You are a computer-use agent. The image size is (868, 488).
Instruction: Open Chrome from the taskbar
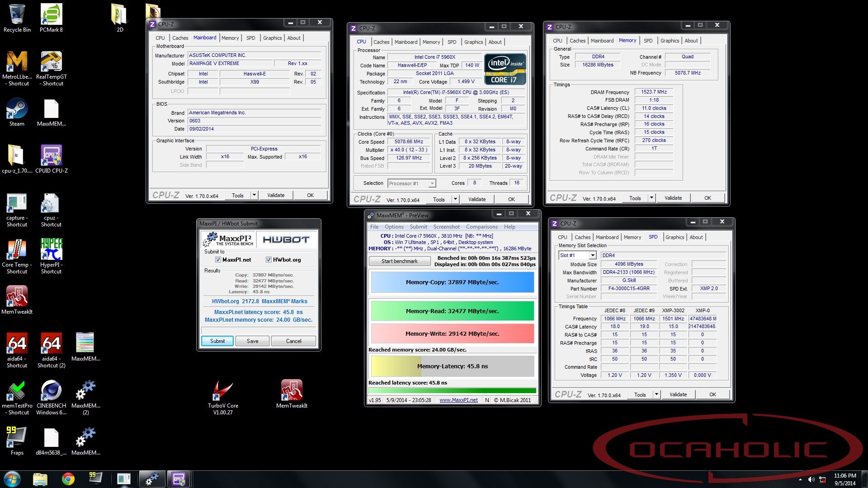click(68, 479)
